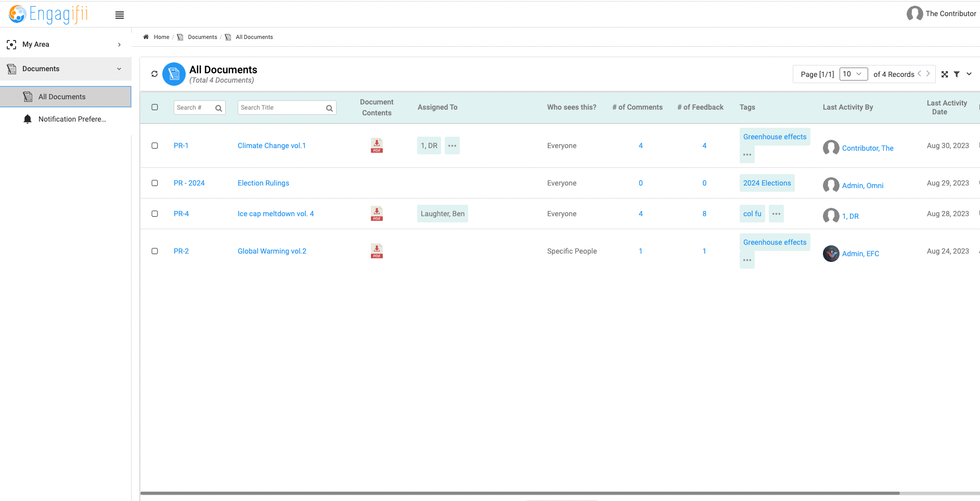This screenshot has width=980, height=501.
Task: Show more tags for Ice cap meltdown
Action: tap(776, 214)
